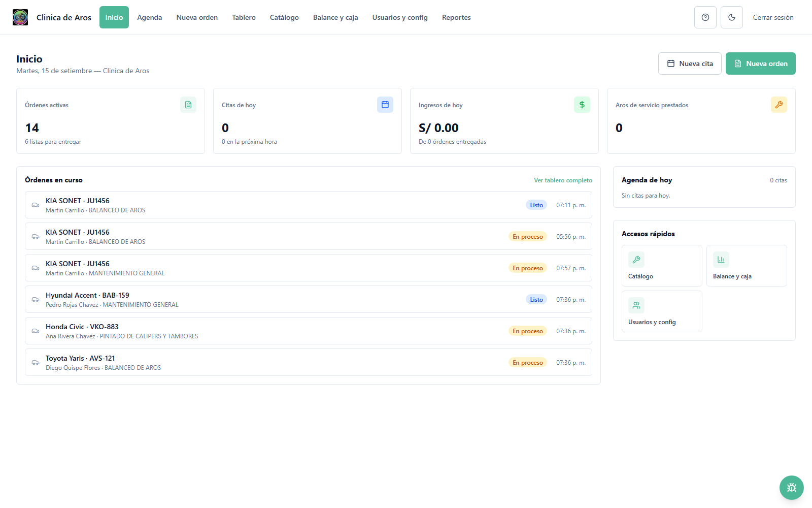Viewport: 812px width, 508px height.
Task: Open the Balance y caja quick access card
Action: coord(747,266)
